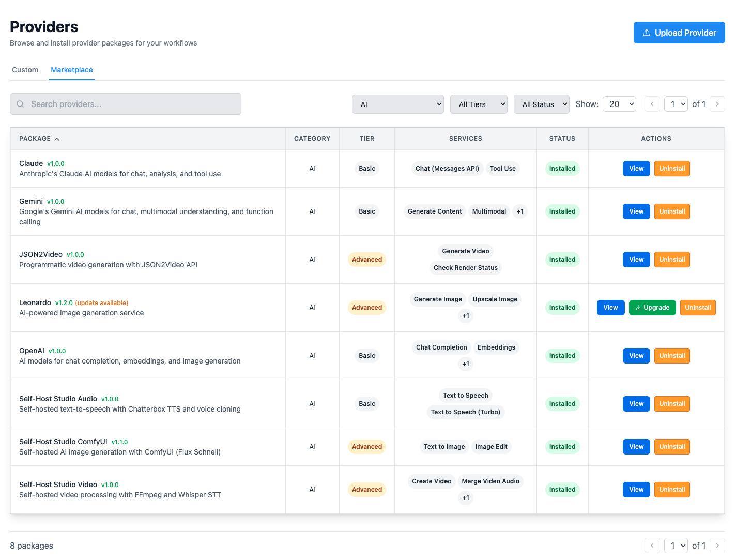
Task: Click the sort chevron on the PACKAGE column
Action: pyautogui.click(x=57, y=139)
